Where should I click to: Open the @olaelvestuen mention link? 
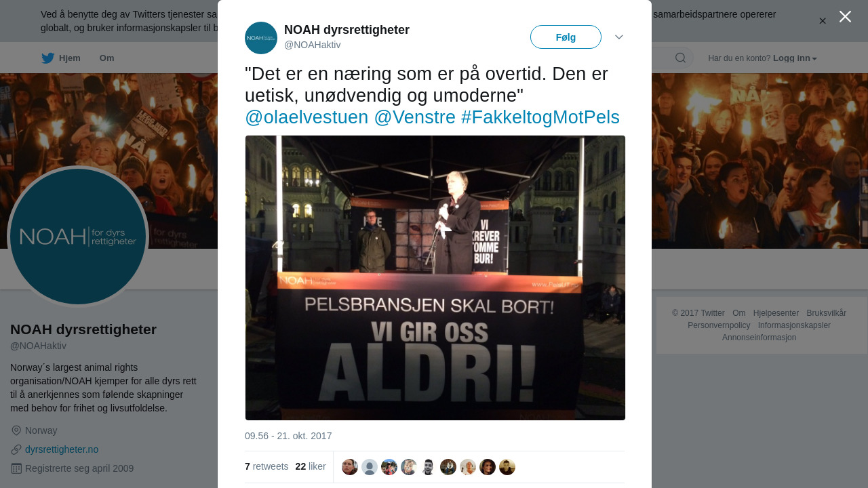(307, 117)
